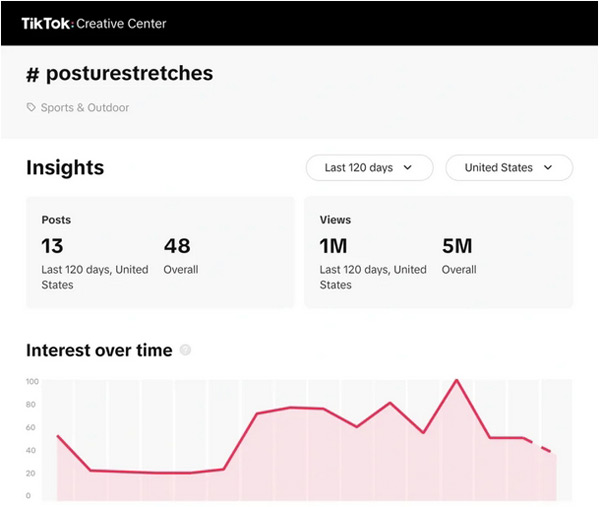This screenshot has height=507, width=600.
Task: Go to Creative Center from header text
Action: (122, 23)
